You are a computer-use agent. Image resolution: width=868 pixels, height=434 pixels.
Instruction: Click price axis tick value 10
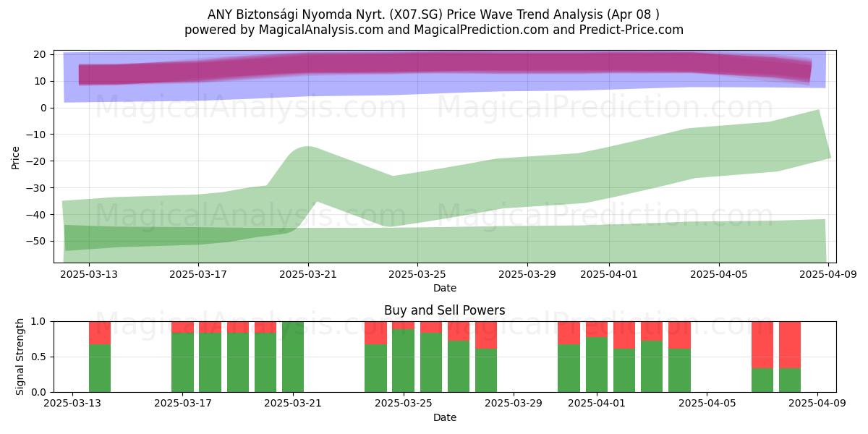(40, 81)
